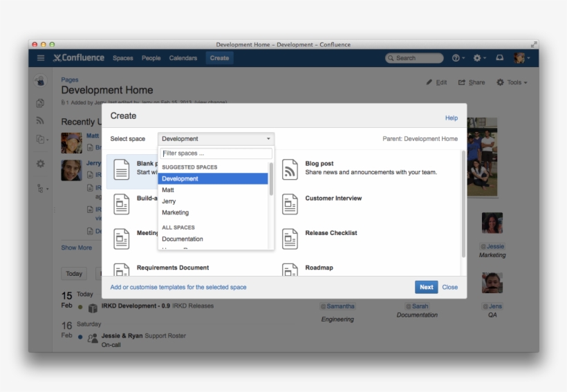Viewport: 567px width, 392px height.
Task: Select the Meeting notes template icon
Action: [122, 239]
